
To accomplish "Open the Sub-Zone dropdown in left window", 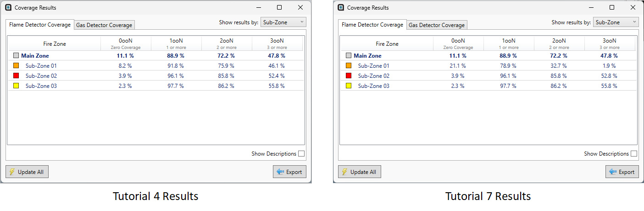I will coord(283,22).
